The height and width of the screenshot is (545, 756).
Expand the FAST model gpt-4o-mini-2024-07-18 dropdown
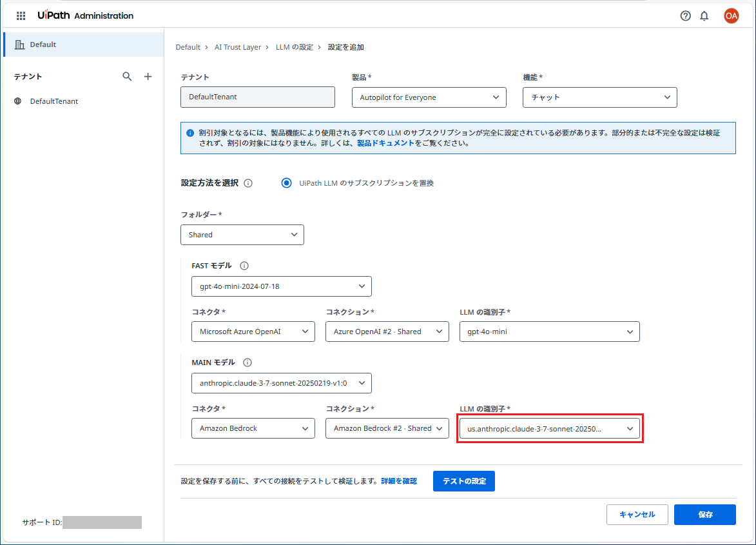282,286
